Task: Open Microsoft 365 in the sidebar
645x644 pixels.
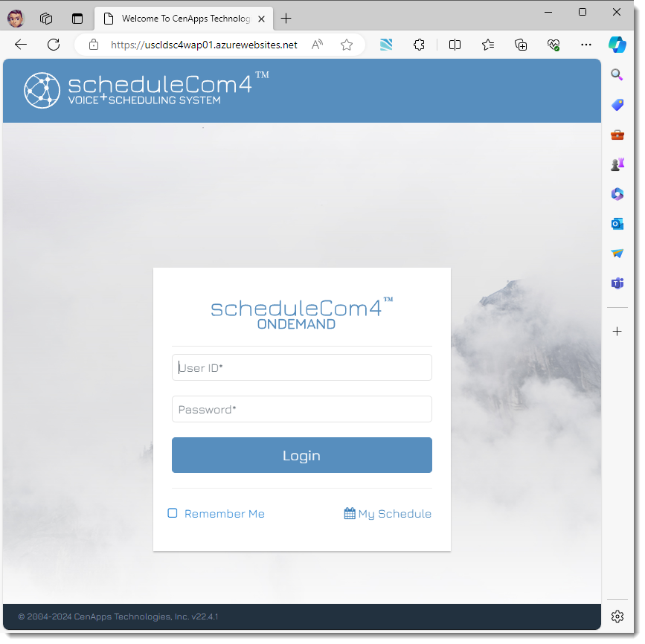Action: (617, 194)
